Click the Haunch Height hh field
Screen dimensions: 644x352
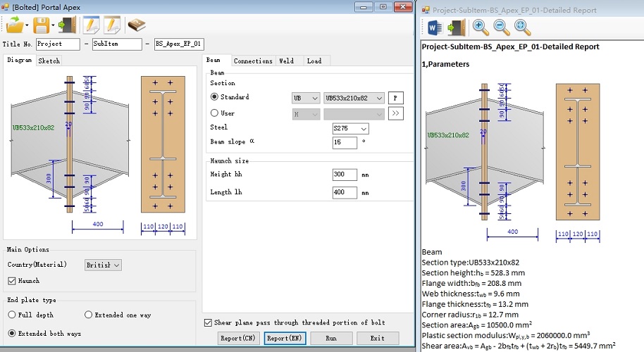coord(345,175)
